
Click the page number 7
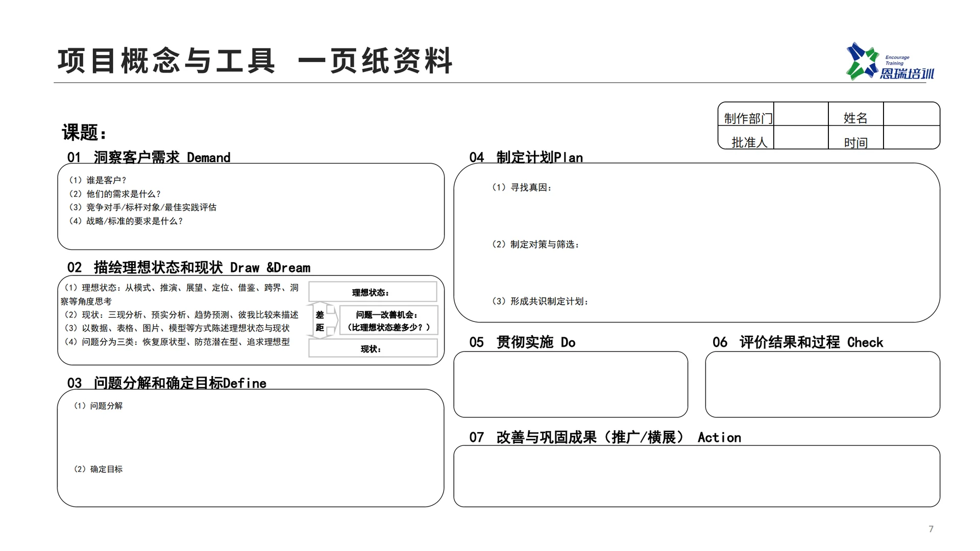click(x=931, y=529)
